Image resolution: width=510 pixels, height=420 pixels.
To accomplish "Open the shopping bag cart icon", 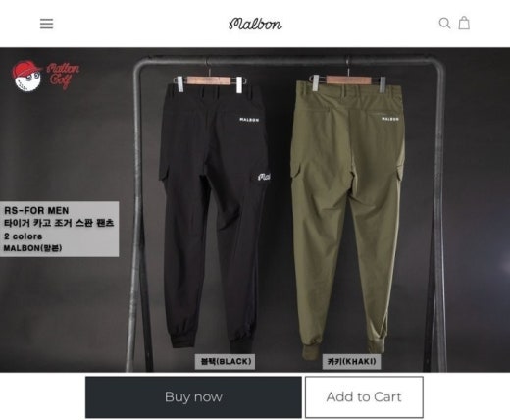I will pos(464,23).
